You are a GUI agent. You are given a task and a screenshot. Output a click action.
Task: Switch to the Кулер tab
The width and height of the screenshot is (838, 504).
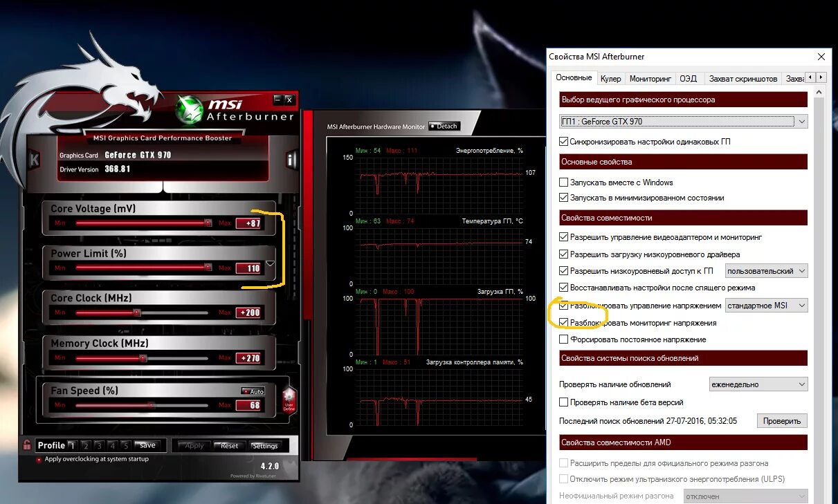[610, 79]
